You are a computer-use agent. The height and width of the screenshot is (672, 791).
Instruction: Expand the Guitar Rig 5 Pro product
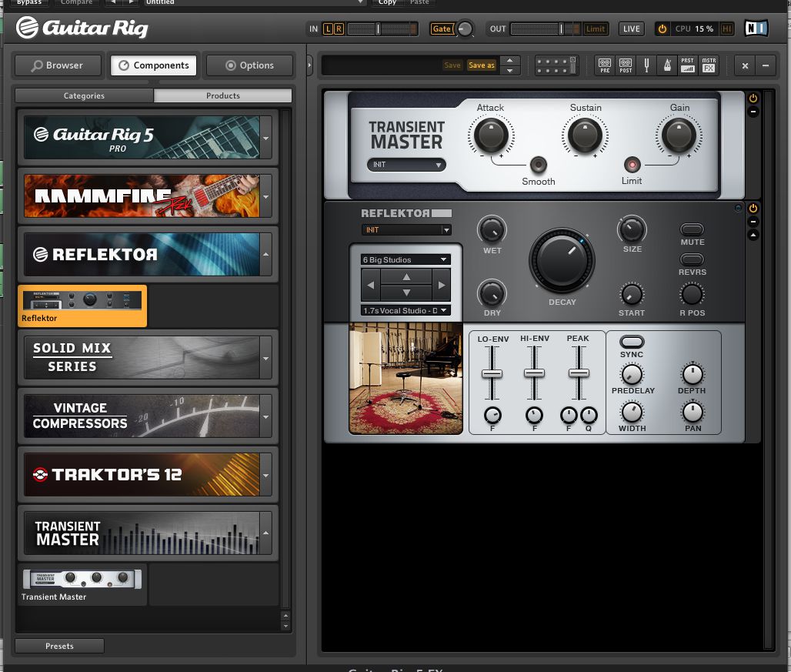266,138
